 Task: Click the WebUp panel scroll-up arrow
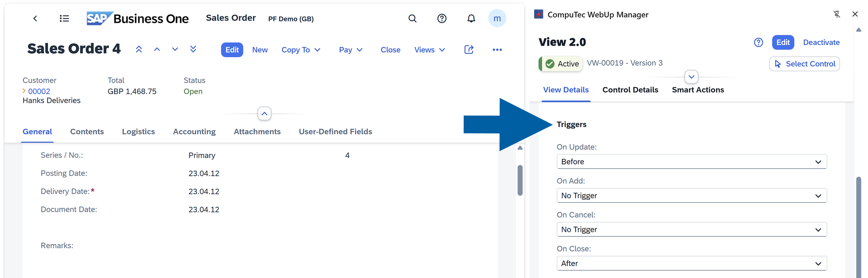859,30
